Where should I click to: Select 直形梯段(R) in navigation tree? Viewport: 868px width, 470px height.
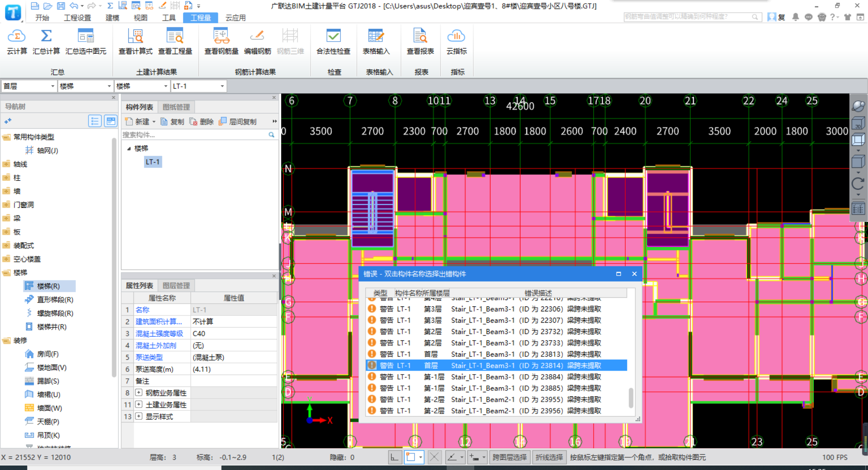49,300
